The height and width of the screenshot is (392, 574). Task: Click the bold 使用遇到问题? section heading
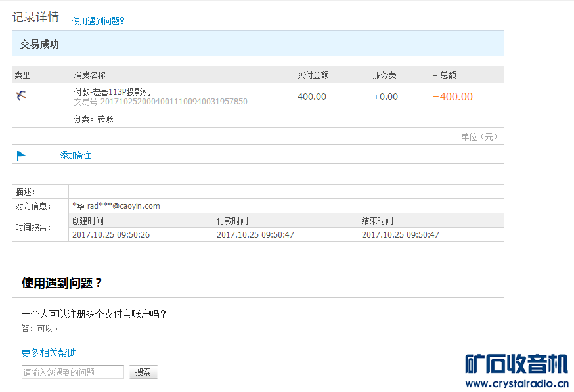click(x=62, y=283)
